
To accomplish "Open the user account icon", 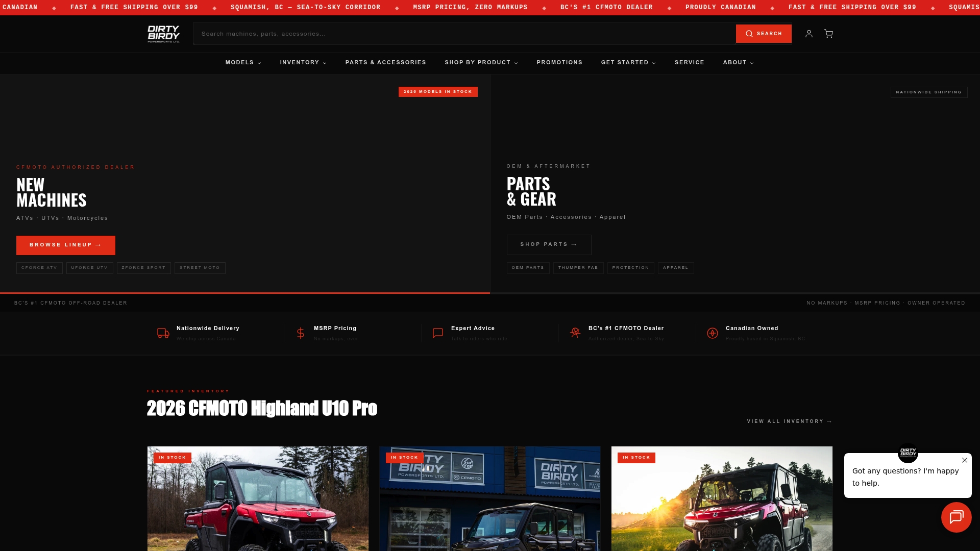I will click(x=809, y=34).
